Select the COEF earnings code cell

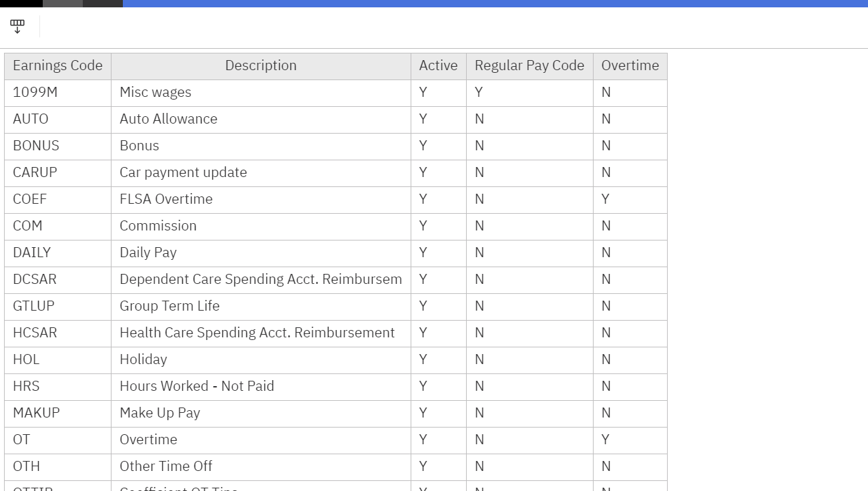(x=57, y=200)
